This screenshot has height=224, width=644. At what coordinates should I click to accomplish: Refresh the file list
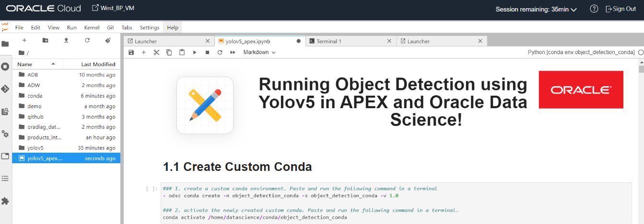pyautogui.click(x=87, y=40)
